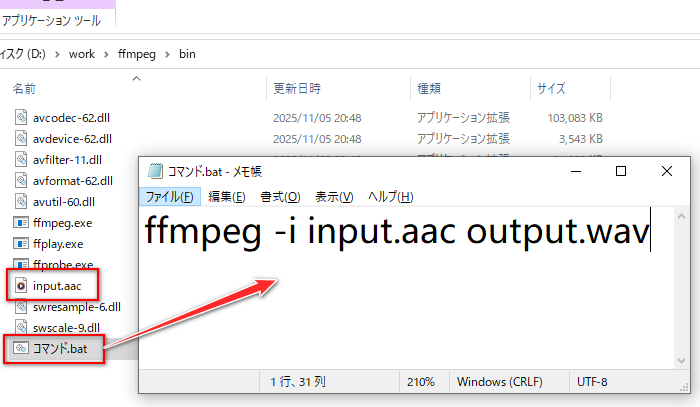Select the swscale-9.dll file name

(66, 328)
